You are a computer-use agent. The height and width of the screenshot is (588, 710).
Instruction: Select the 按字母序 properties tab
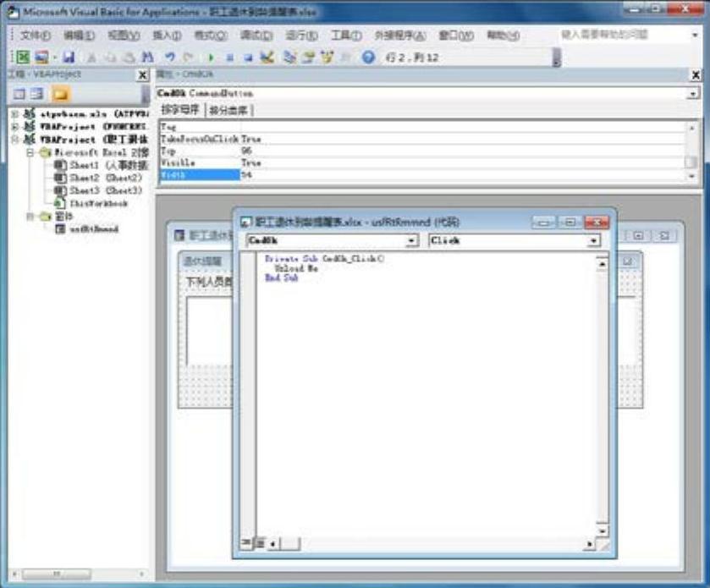(x=180, y=109)
